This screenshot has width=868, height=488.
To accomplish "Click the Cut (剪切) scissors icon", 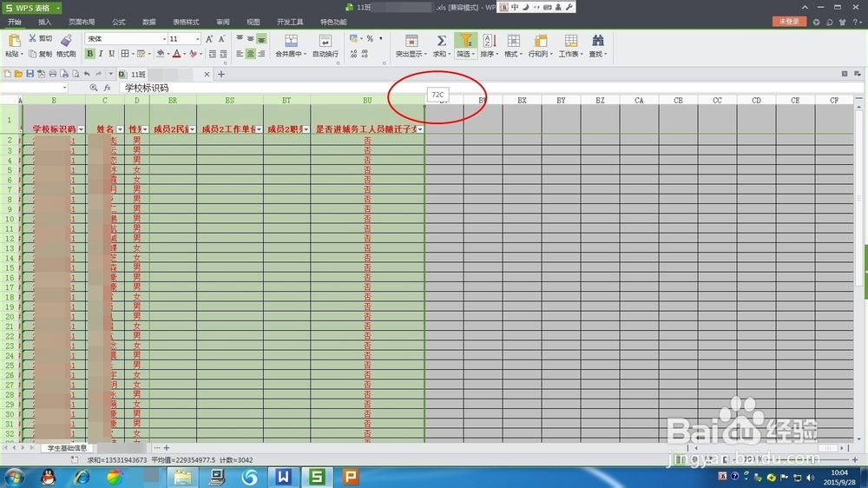I will coord(32,38).
